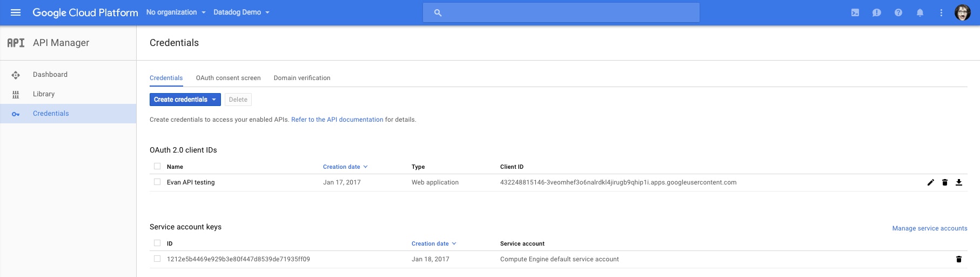Screen dimensions: 980x277
Task: Activate Cloud Shell icon in top bar
Action: tap(855, 12)
